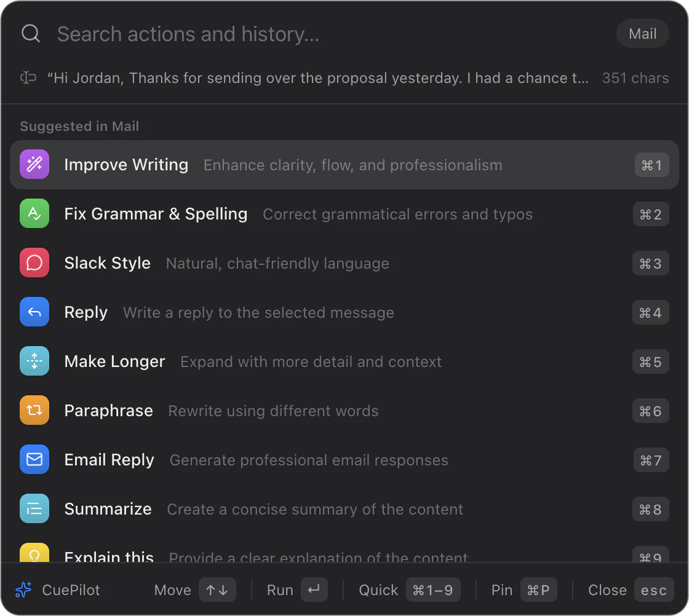Click "Write a reply to the selected message" text

click(x=258, y=312)
